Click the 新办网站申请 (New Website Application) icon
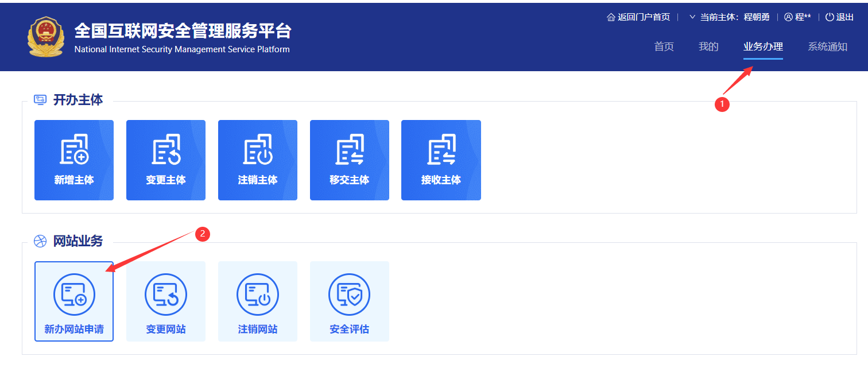This screenshot has height=368, width=868. (x=73, y=301)
